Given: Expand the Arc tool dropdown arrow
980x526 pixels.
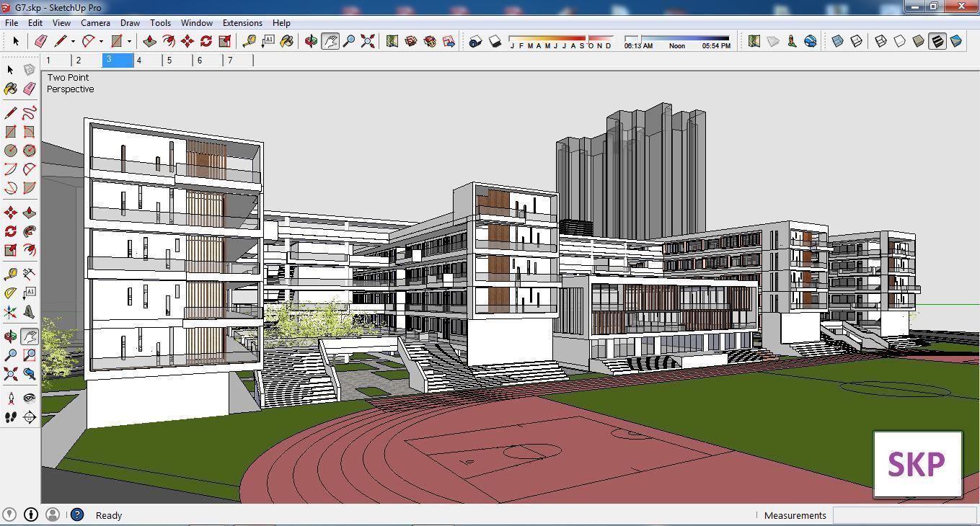Looking at the screenshot, I should tap(101, 41).
